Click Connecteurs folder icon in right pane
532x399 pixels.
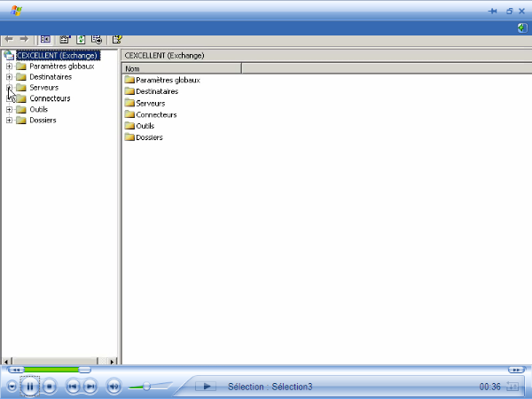click(x=129, y=114)
